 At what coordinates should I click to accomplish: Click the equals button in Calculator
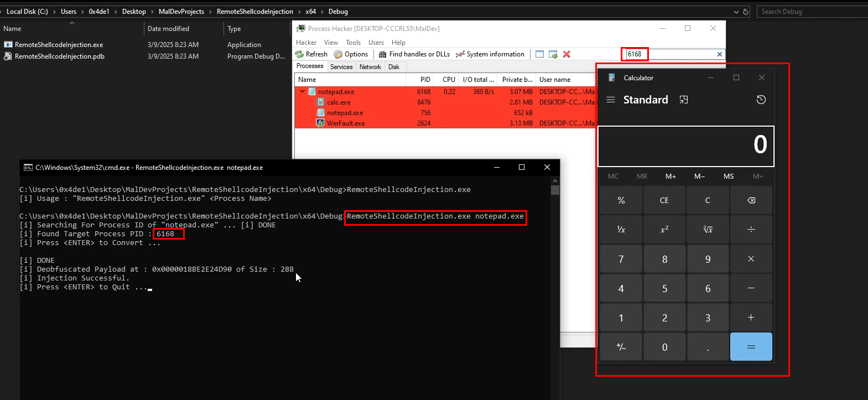pyautogui.click(x=751, y=347)
